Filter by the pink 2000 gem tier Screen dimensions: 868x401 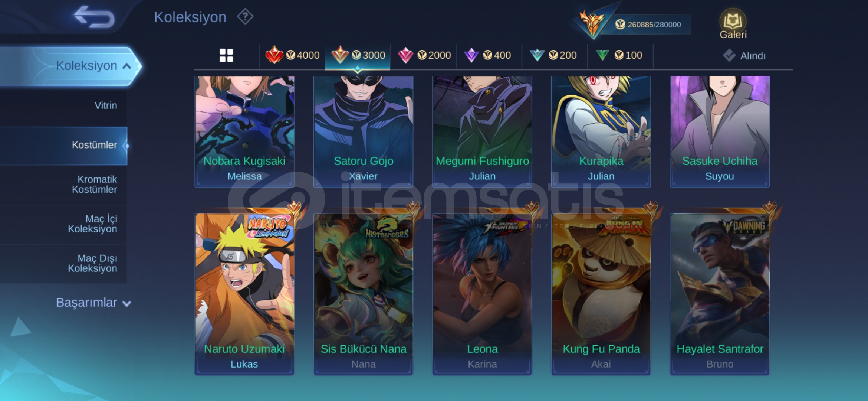tap(424, 56)
